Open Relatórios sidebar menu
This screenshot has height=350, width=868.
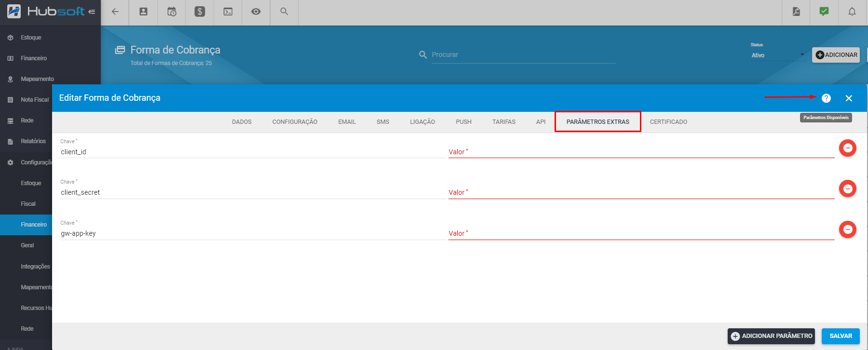[33, 141]
